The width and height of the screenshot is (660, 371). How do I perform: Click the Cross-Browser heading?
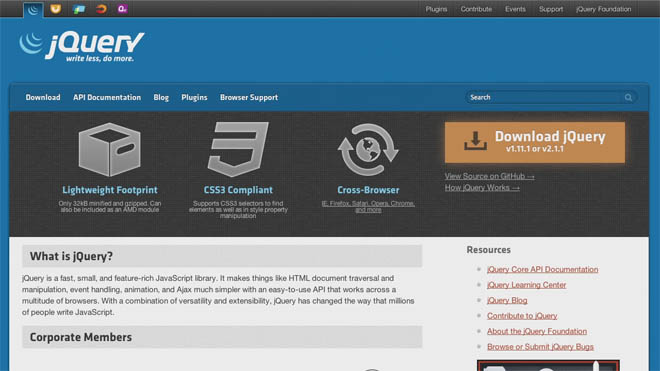pyautogui.click(x=368, y=190)
